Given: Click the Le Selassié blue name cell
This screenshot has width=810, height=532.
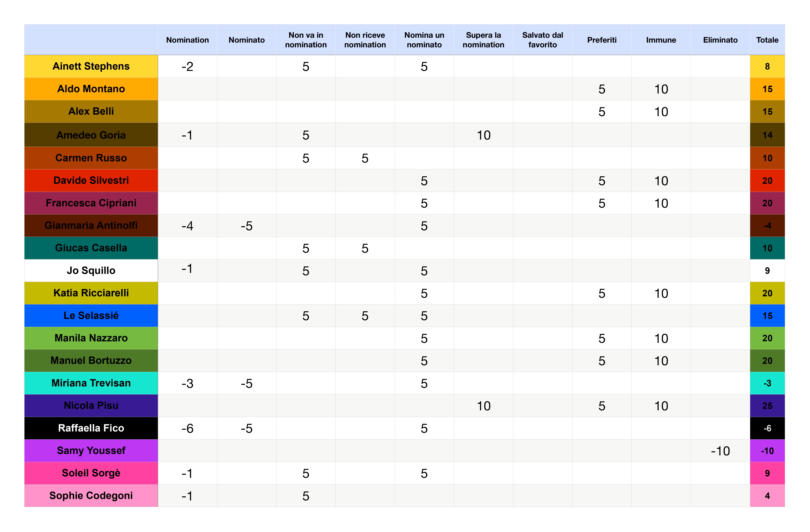Looking at the screenshot, I should [x=91, y=316].
